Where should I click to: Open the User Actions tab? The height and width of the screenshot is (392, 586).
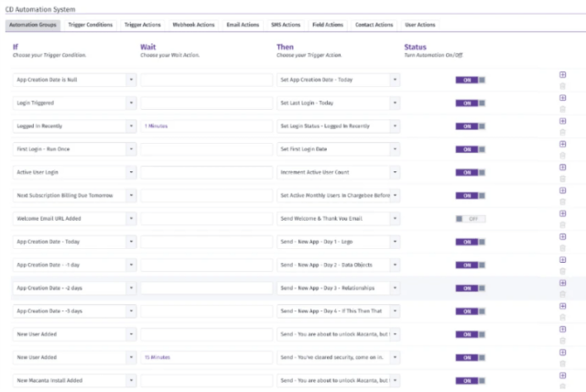[420, 25]
